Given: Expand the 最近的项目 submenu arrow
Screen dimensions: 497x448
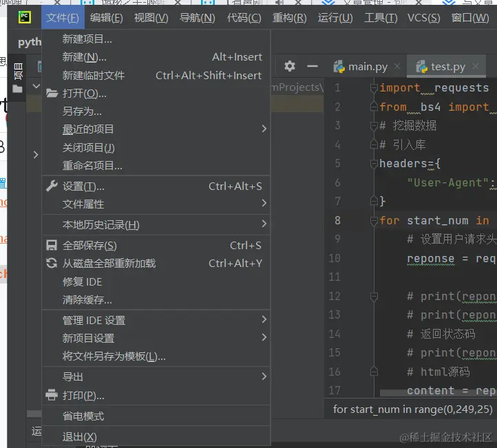Looking at the screenshot, I should tap(264, 129).
